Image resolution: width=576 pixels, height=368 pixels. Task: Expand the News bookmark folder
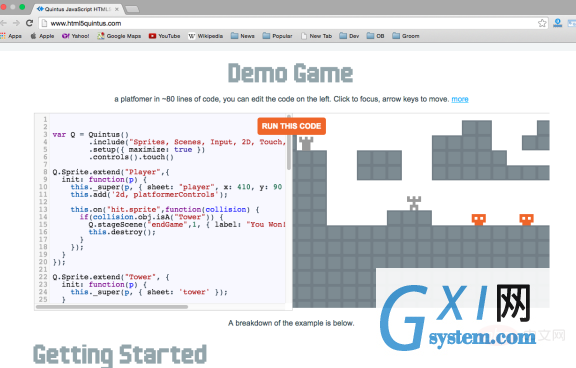(242, 36)
